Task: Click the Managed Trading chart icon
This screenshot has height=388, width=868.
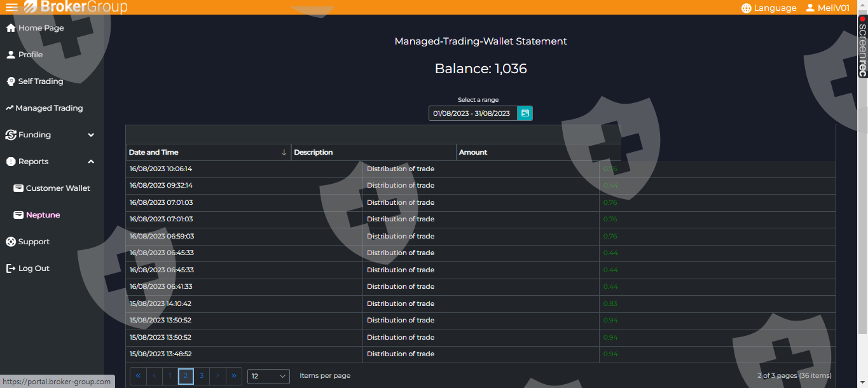Action: (10, 108)
